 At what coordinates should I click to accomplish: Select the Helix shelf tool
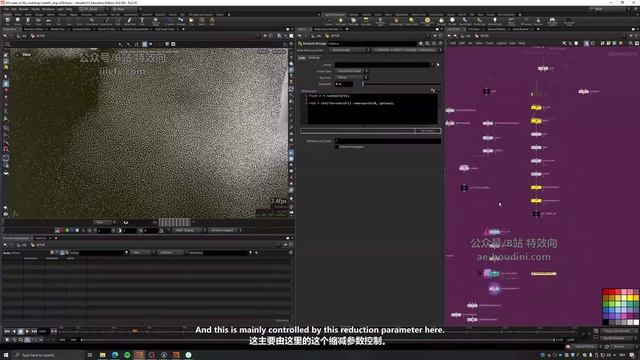tap(212, 21)
